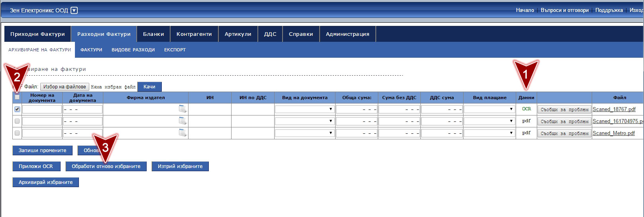Tick the second row checkbox
This screenshot has width=644, height=217.
click(17, 121)
